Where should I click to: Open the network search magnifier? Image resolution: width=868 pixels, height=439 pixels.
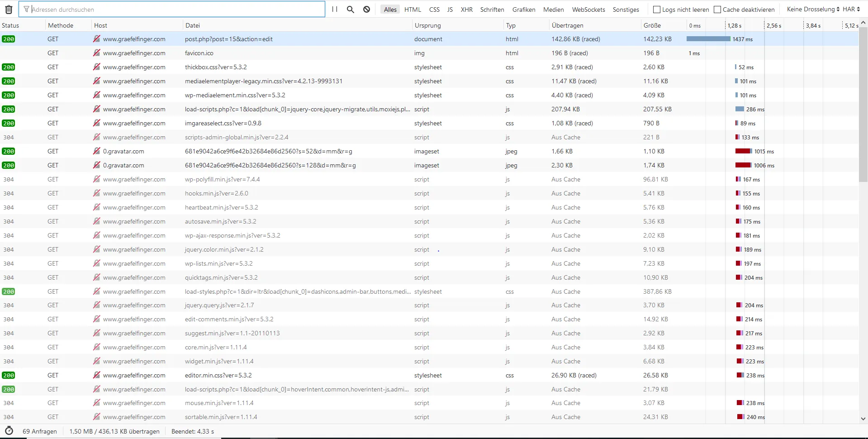[350, 9]
